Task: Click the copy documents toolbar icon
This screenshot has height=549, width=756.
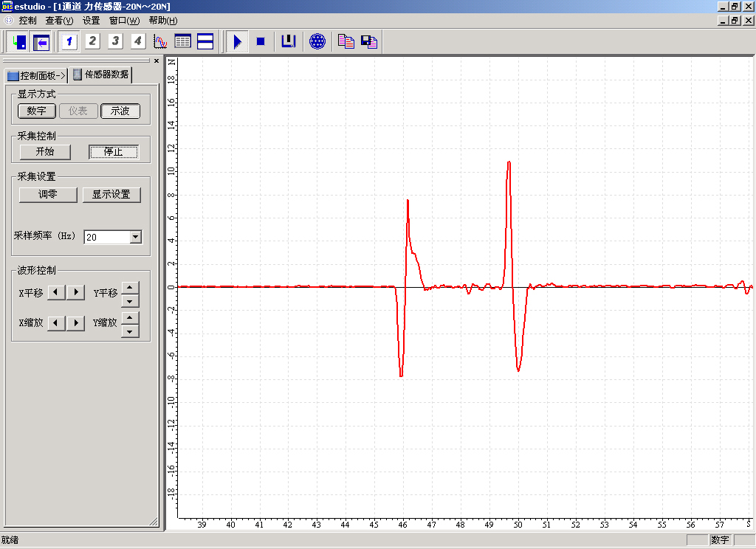Action: (346, 41)
